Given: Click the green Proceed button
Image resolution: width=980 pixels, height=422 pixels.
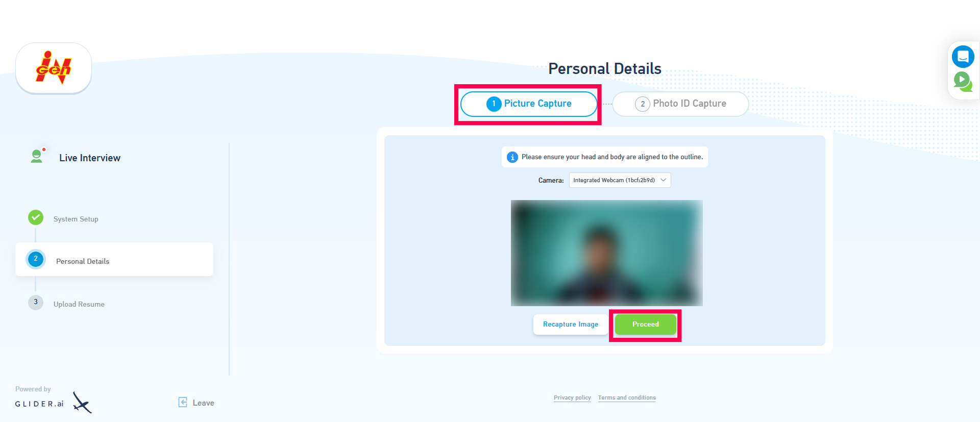Looking at the screenshot, I should 646,325.
